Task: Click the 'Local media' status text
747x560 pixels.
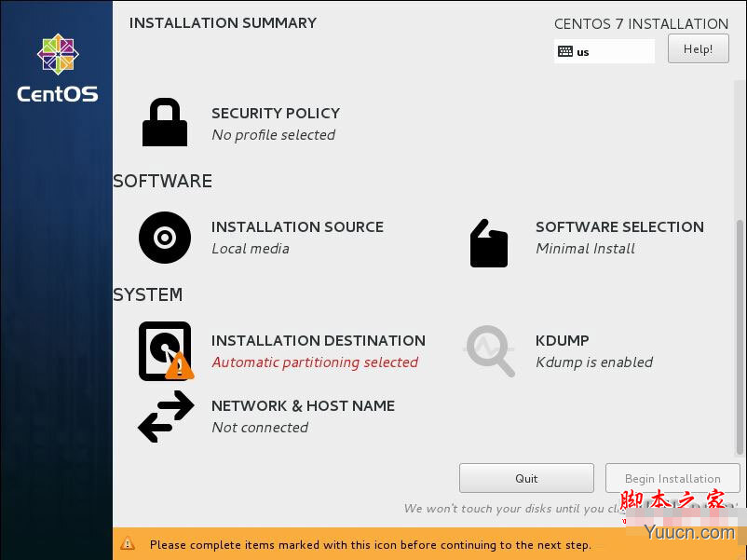Action: click(x=251, y=248)
